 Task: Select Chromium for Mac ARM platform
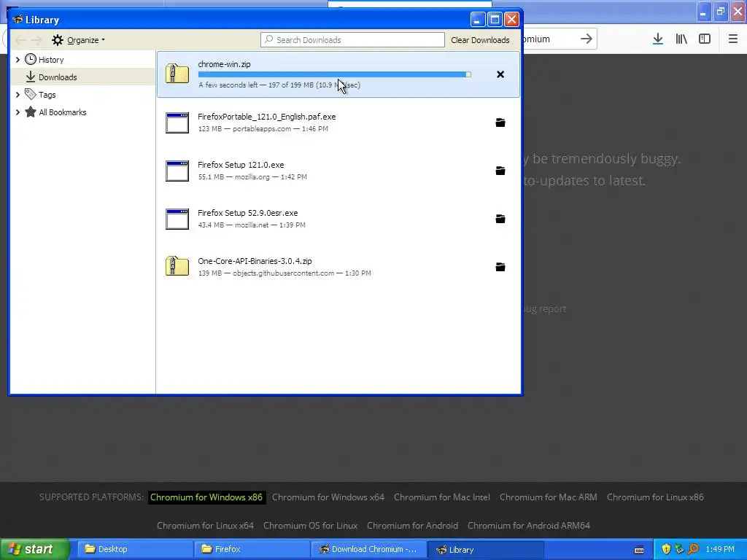[549, 497]
